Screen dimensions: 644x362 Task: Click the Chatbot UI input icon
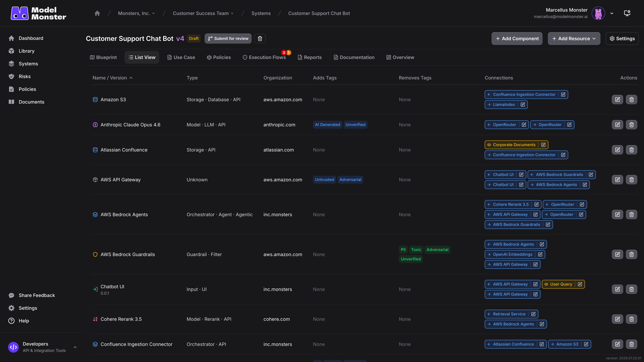pyautogui.click(x=95, y=289)
